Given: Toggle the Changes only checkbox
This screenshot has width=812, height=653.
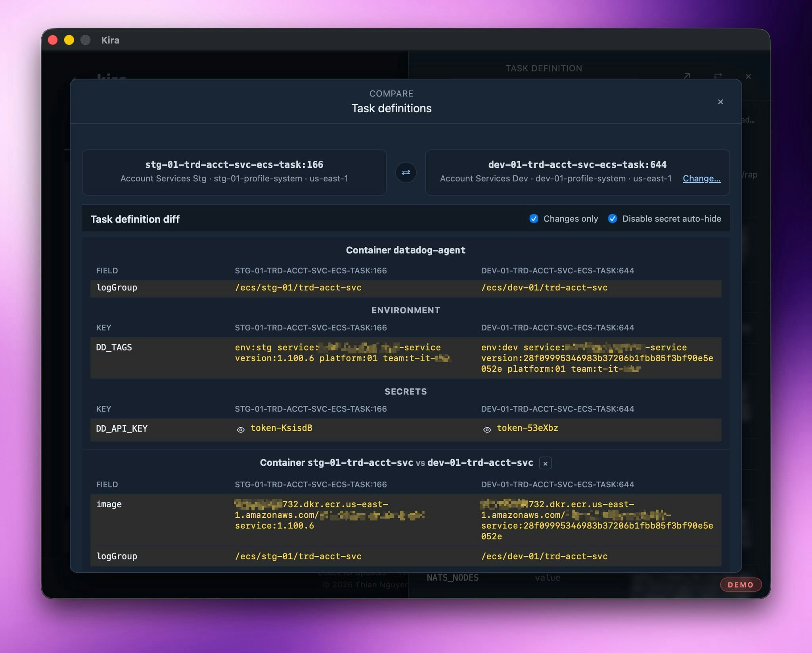Looking at the screenshot, I should [x=534, y=219].
